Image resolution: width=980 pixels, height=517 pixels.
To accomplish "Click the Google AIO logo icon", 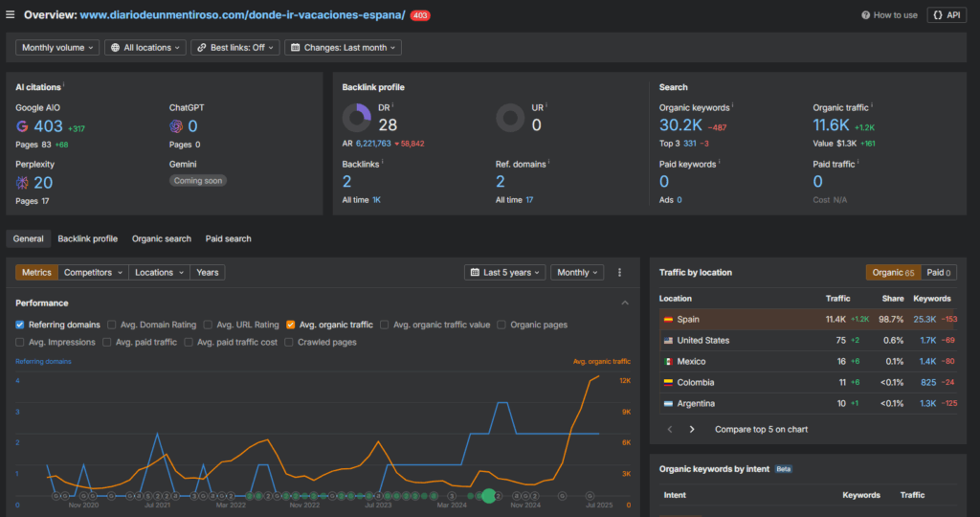I will tap(22, 126).
